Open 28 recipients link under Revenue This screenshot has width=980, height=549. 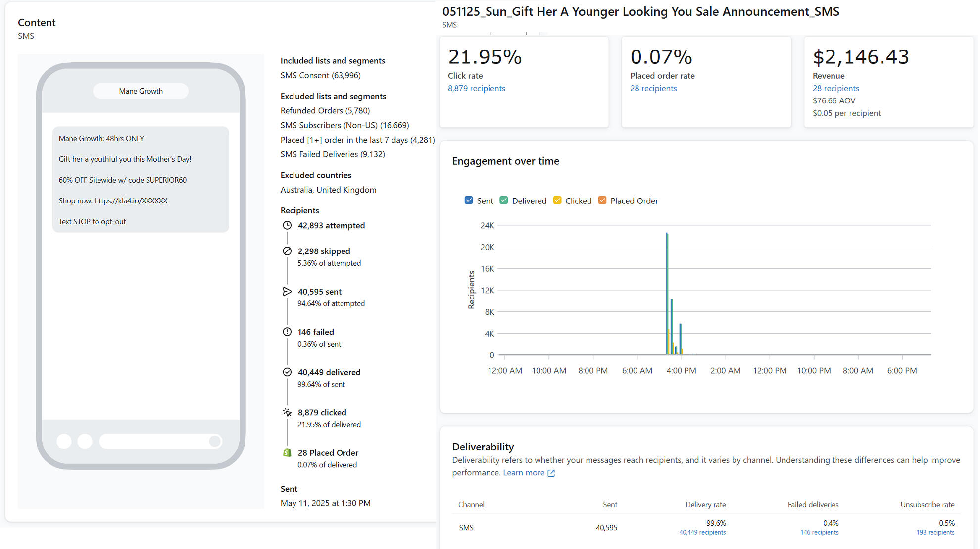835,88
